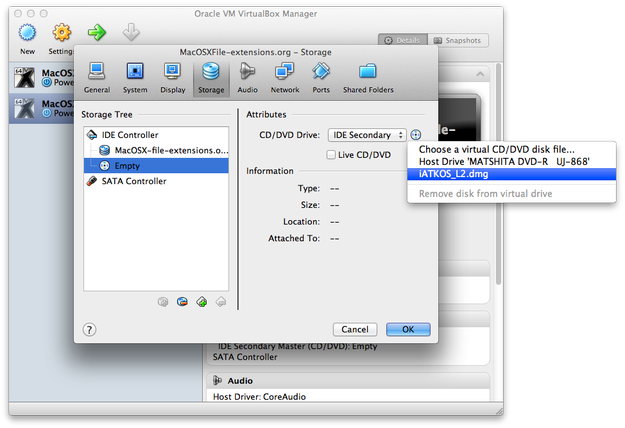Click SATA Controller text in Manager details
Viewport: 625px width, 428px height.
tap(245, 357)
